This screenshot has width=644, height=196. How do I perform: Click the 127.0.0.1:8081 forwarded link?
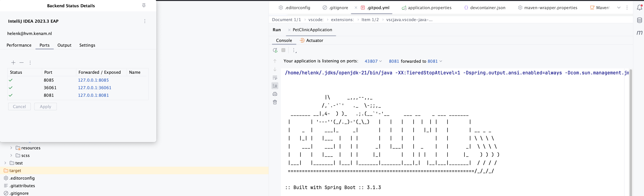pyautogui.click(x=93, y=95)
